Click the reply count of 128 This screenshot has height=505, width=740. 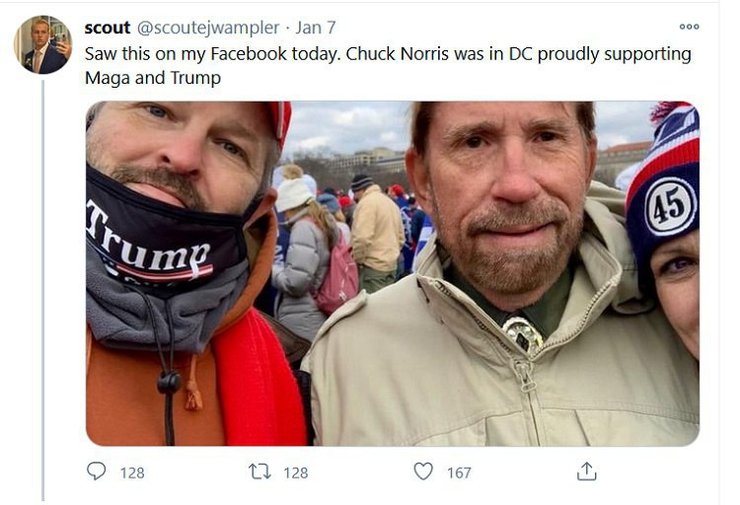132,472
